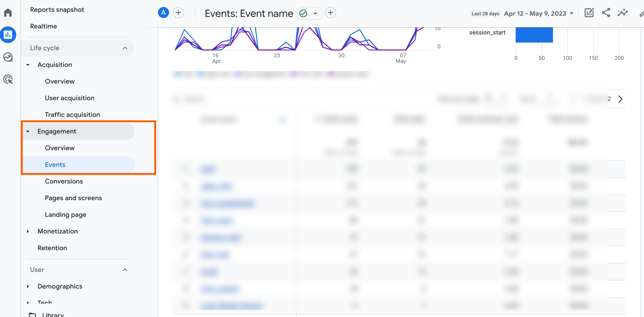This screenshot has width=644, height=317.
Task: Select the Reports bar chart icon
Action: coord(8,35)
